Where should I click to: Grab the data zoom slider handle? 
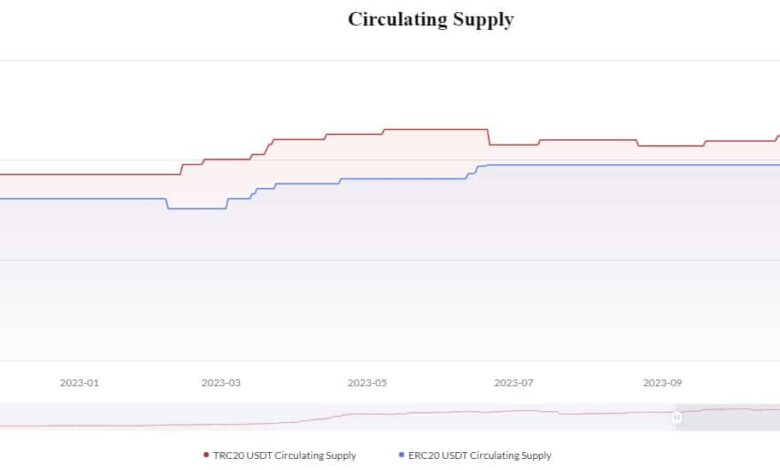pos(677,416)
